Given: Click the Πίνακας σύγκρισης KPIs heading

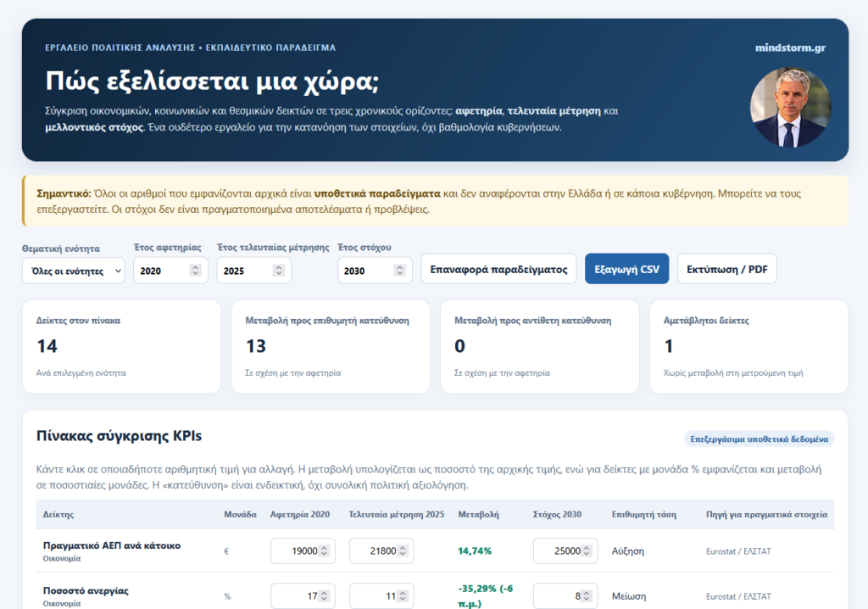Looking at the screenshot, I should tap(119, 436).
